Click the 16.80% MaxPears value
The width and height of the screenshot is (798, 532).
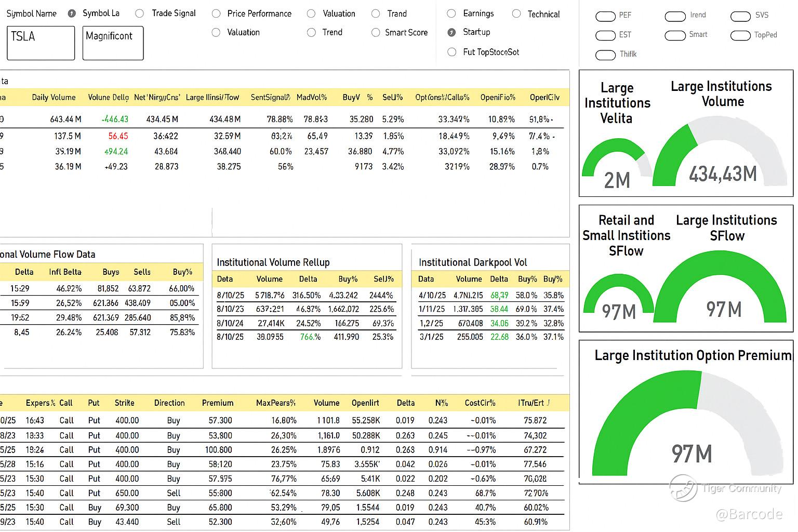[284, 420]
